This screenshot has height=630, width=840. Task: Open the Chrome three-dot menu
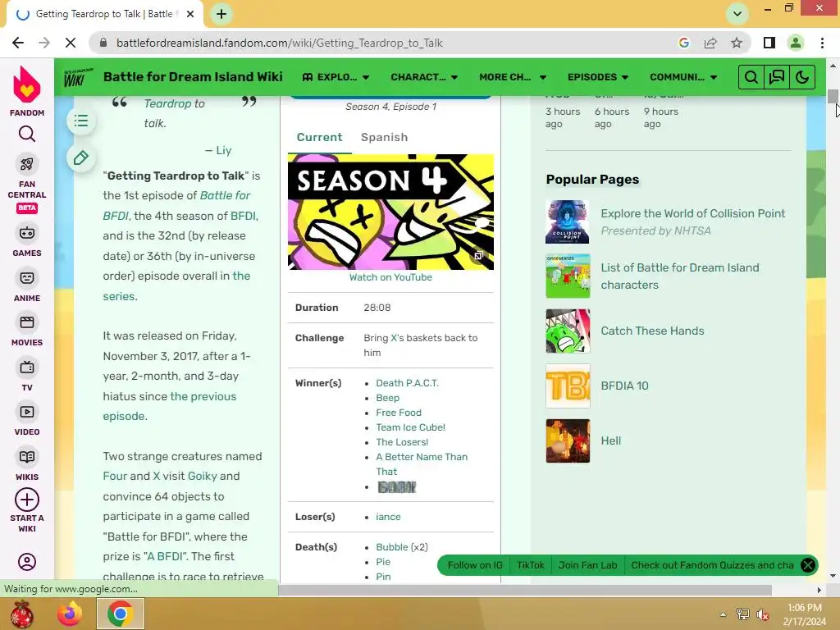coord(822,43)
